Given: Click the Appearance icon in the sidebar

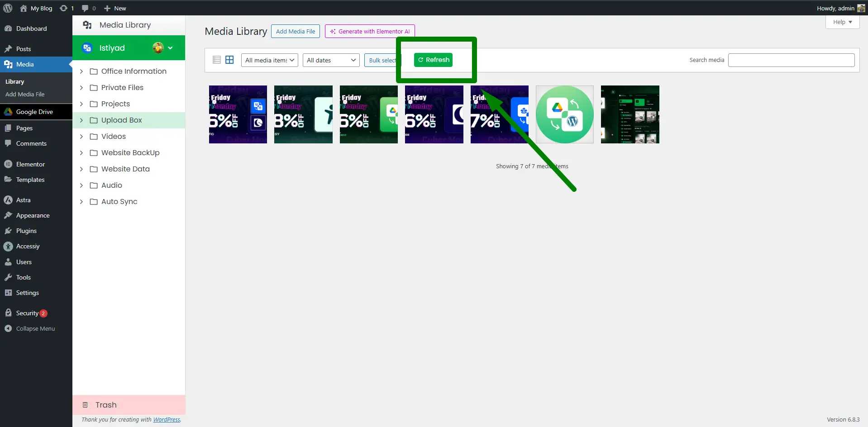Looking at the screenshot, I should click(9, 215).
